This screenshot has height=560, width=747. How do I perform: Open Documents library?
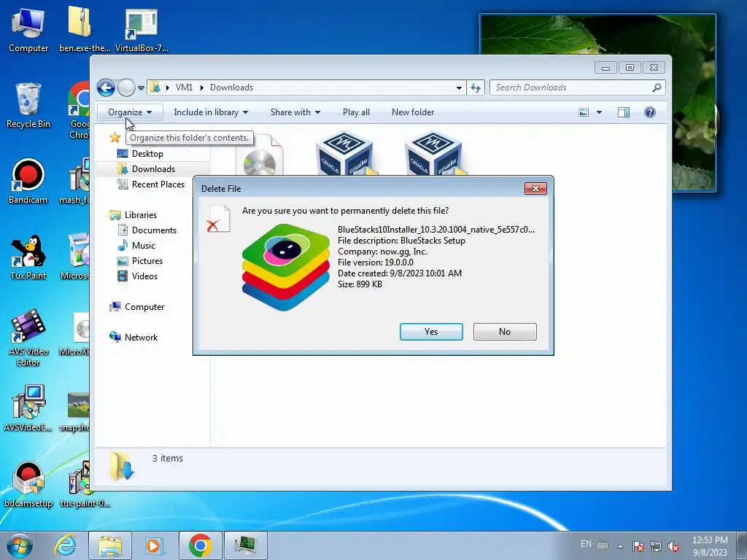click(x=154, y=230)
